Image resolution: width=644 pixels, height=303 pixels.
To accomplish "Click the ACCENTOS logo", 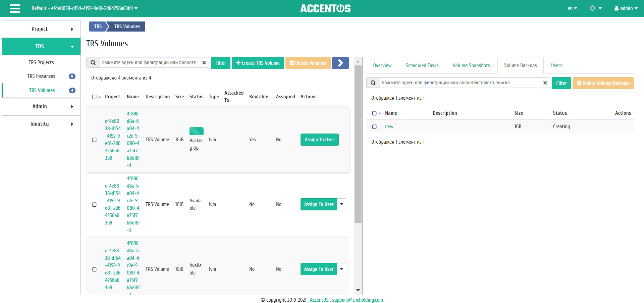I will pos(325,8).
